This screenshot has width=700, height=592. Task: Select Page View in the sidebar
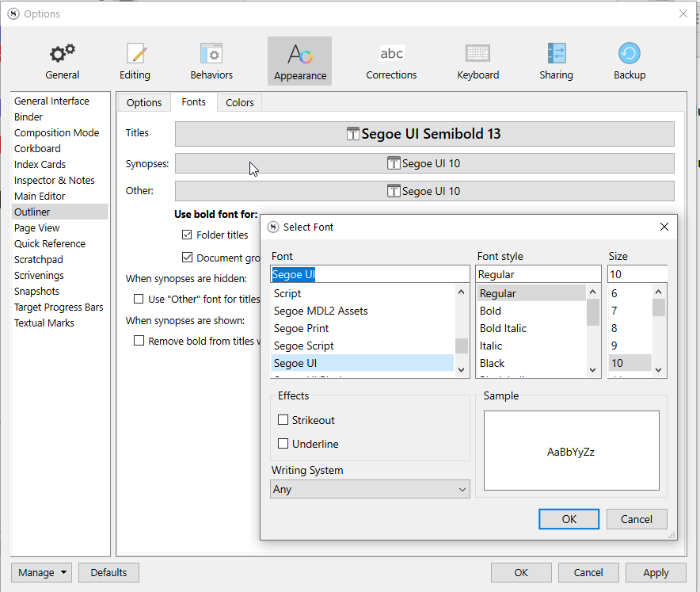click(x=60, y=228)
